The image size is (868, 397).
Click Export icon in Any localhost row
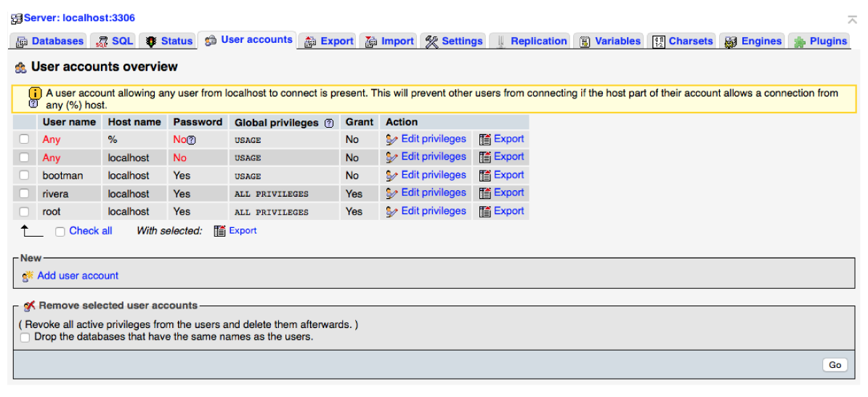485,157
